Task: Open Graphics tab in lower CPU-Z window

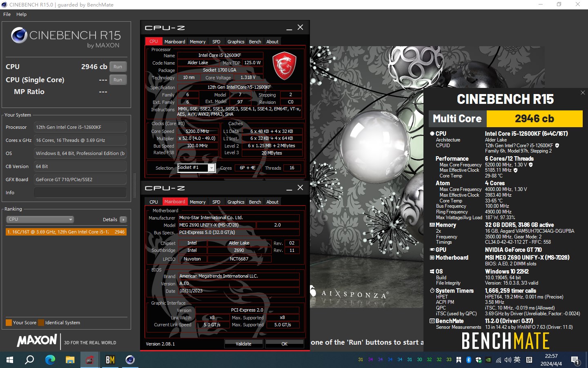Action: (x=236, y=202)
